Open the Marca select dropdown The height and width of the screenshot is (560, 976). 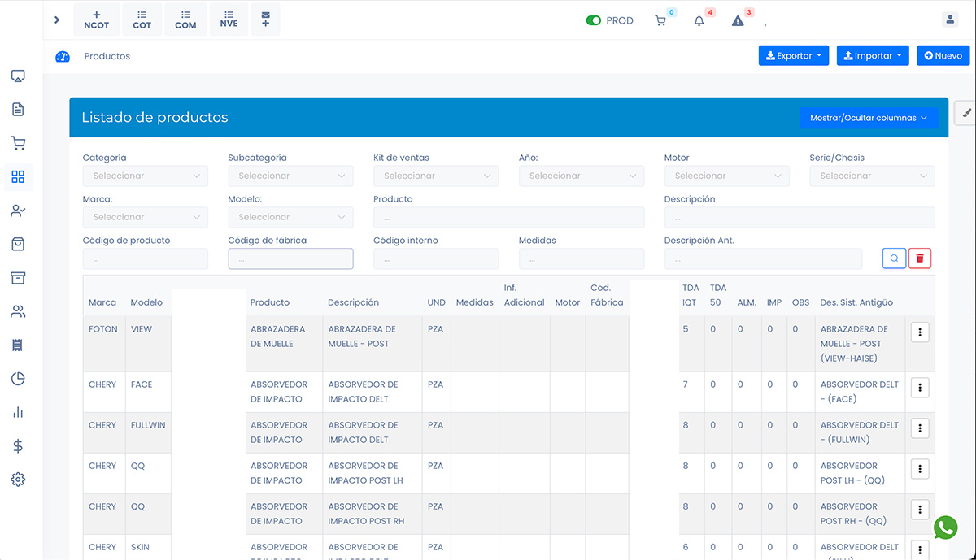(x=145, y=217)
